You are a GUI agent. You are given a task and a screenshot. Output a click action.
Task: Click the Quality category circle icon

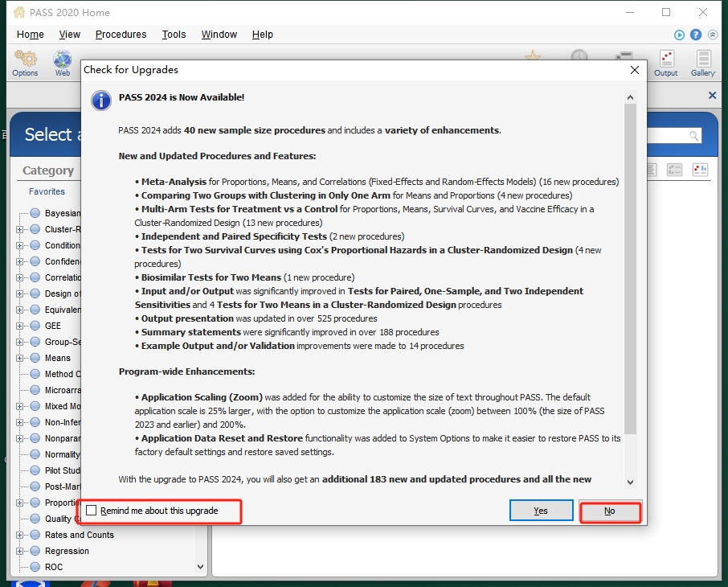pos(35,519)
